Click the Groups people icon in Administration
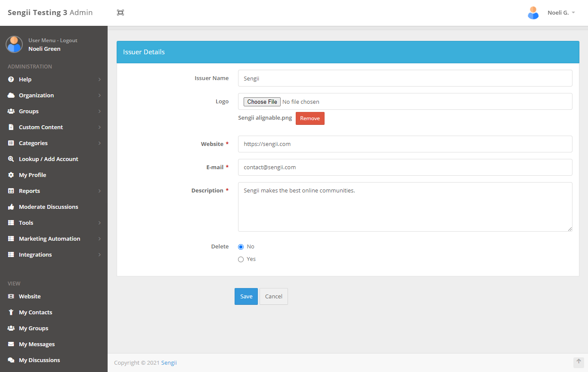588x372 pixels. 11,111
